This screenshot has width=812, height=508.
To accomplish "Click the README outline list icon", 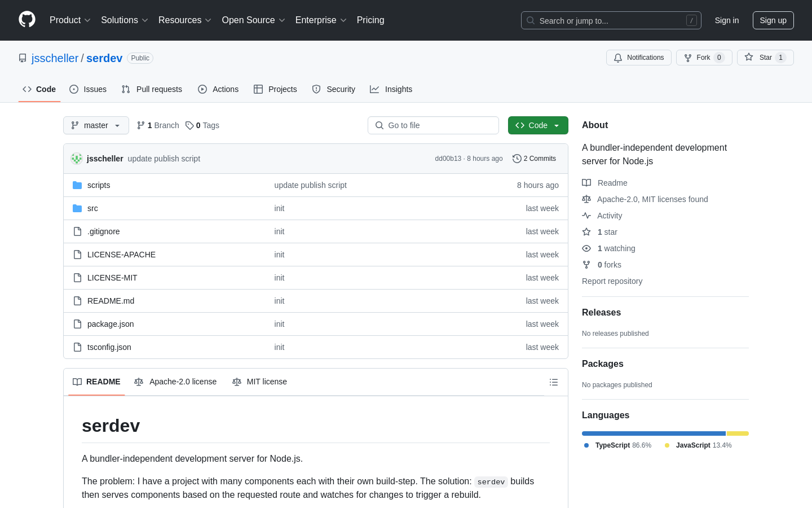I will pos(554,382).
